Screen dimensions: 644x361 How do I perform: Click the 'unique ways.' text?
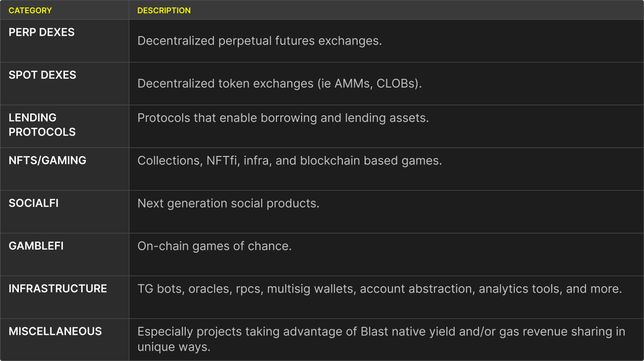[x=174, y=347]
